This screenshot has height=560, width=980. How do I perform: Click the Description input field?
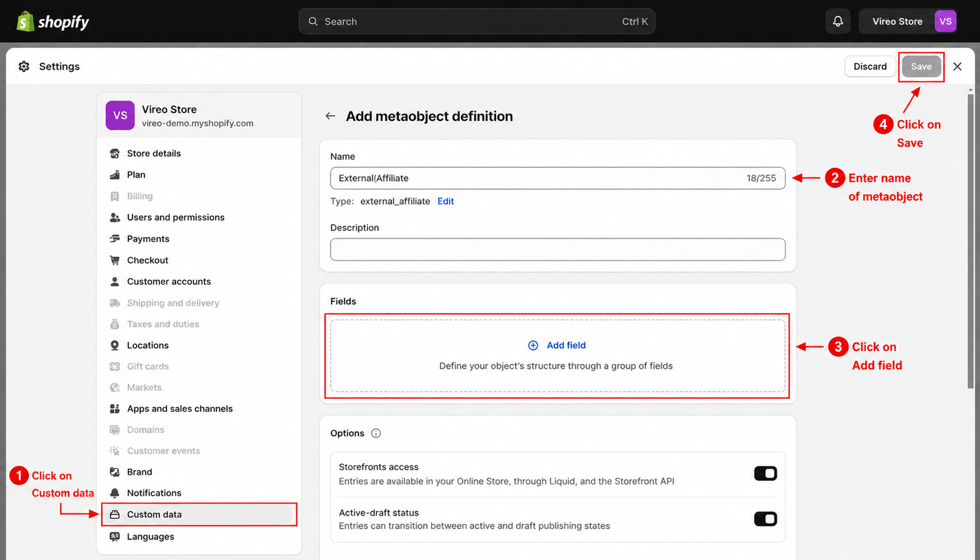pos(557,249)
